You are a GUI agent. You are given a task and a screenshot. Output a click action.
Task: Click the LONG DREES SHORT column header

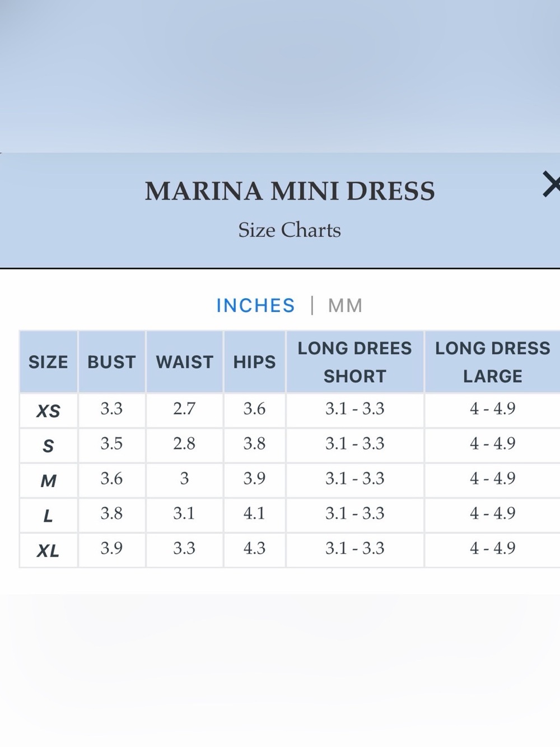click(355, 362)
